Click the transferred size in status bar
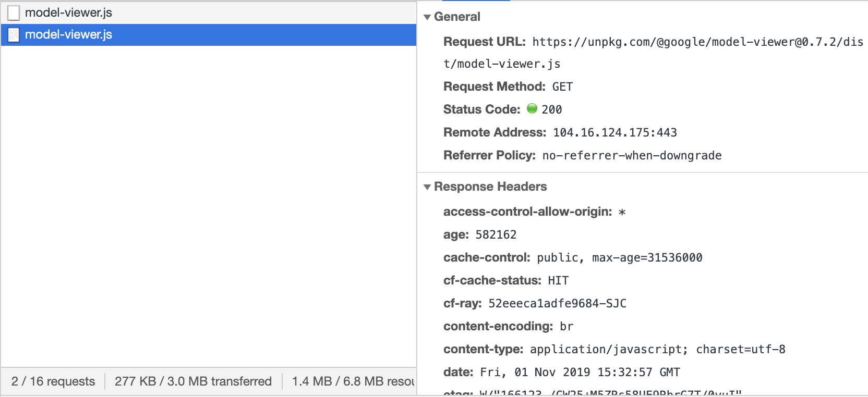The width and height of the screenshot is (868, 397). point(193,381)
